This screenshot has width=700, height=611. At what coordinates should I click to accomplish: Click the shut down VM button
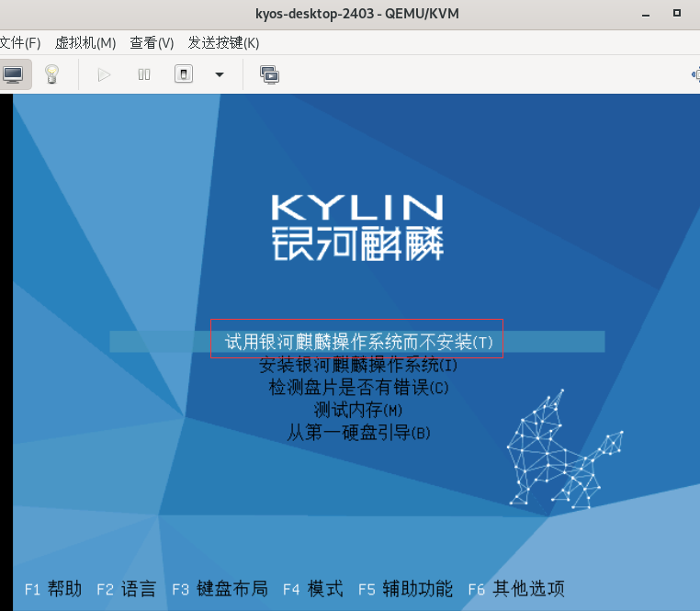(x=184, y=74)
